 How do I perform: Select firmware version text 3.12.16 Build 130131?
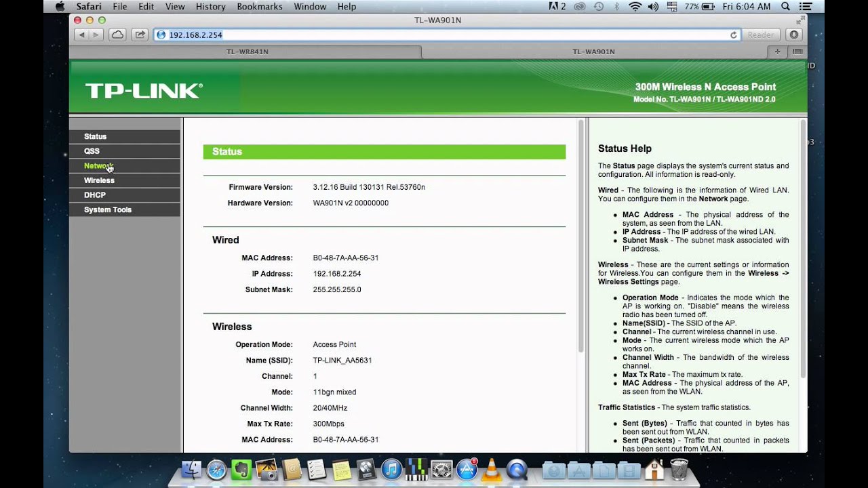369,187
